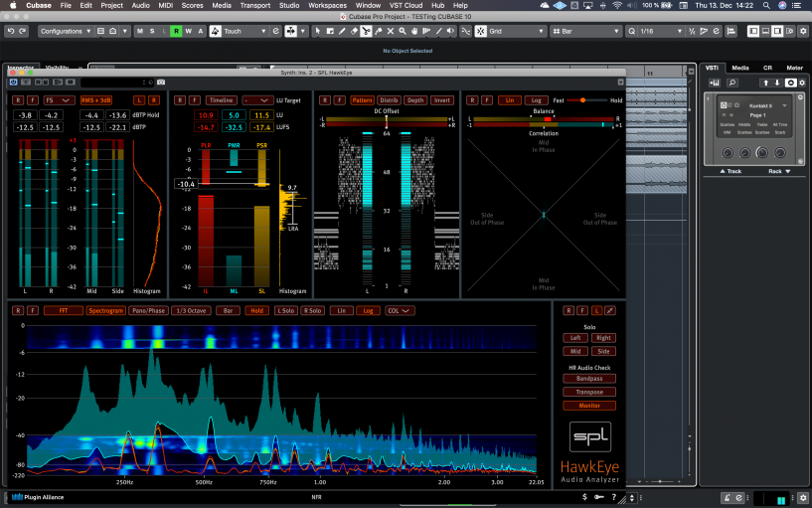
Task: Adjust the Fast/Hold slider orange handle
Action: [x=582, y=100]
